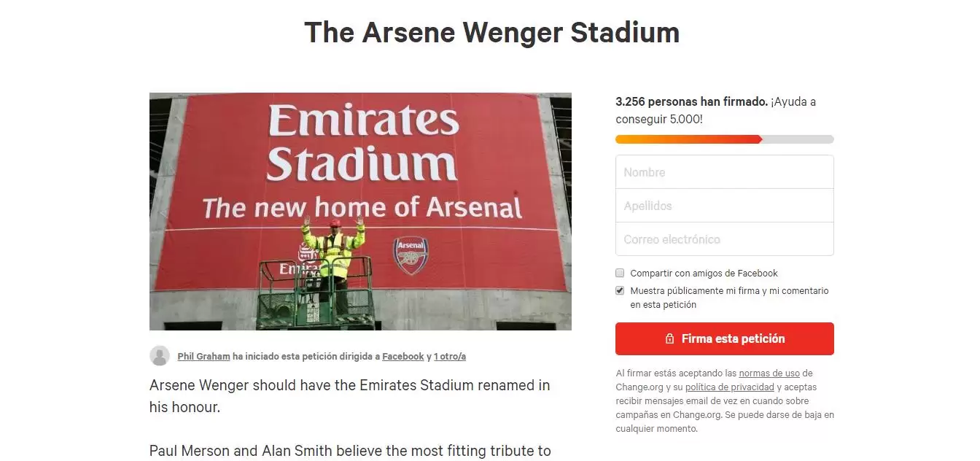Click the Paul Merson and Alan Smith paragraph
The image size is (980, 461).
(349, 451)
